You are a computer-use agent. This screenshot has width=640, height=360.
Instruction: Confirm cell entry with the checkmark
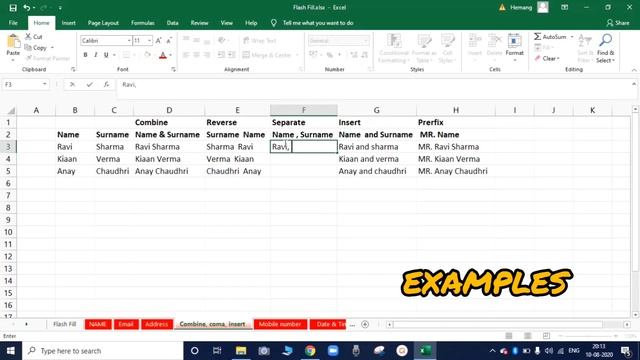(89, 84)
